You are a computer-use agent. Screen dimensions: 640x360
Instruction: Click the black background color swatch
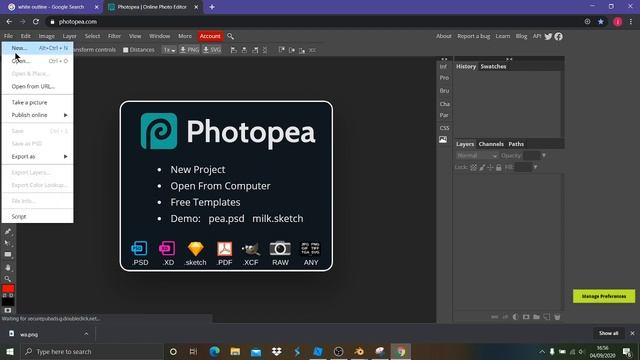[x=8, y=302]
